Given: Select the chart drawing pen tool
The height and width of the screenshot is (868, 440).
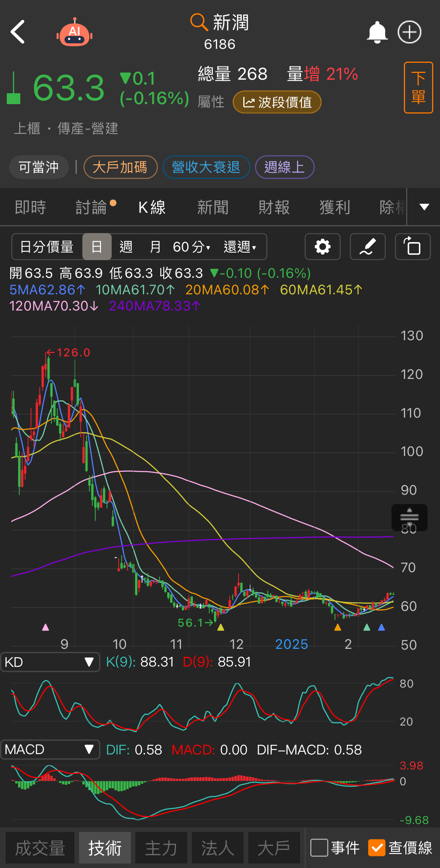Looking at the screenshot, I should point(367,247).
